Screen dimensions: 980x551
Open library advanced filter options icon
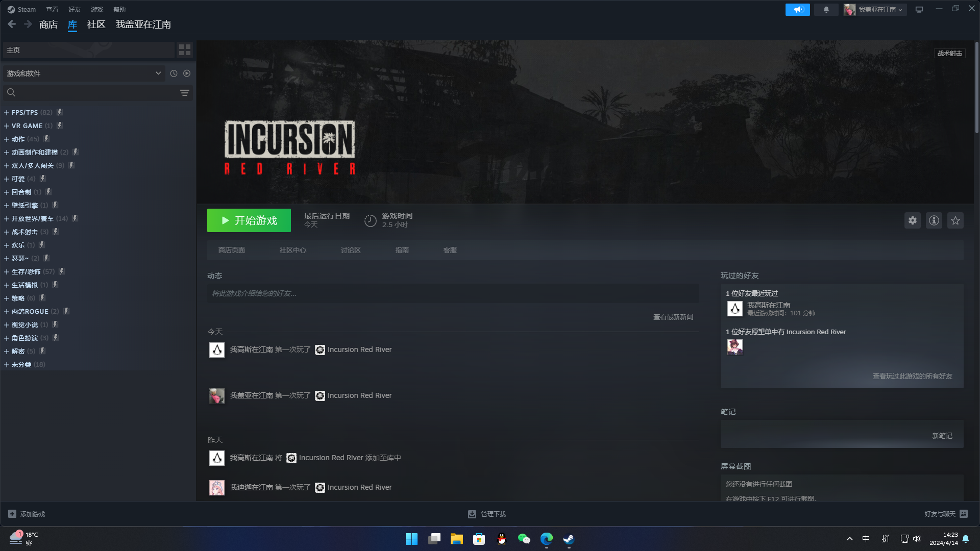(185, 92)
